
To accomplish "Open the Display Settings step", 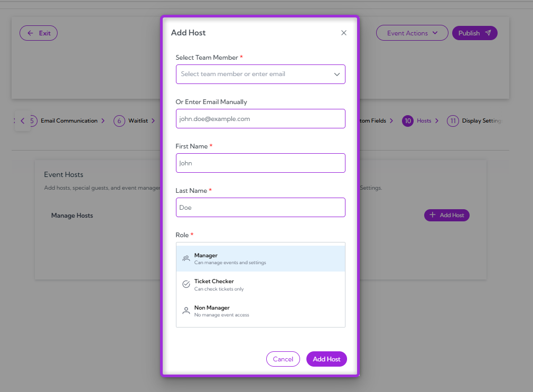I will point(482,120).
